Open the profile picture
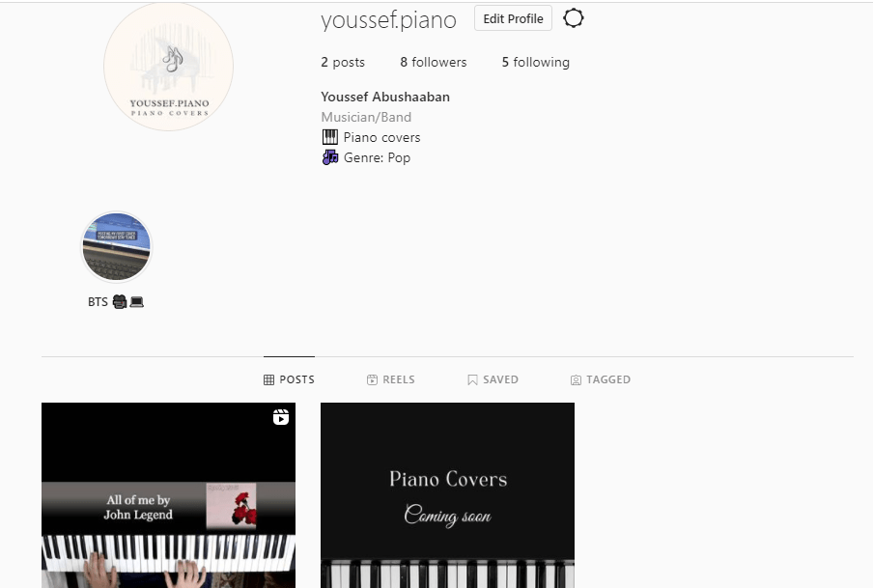The width and height of the screenshot is (873, 588). [168, 67]
